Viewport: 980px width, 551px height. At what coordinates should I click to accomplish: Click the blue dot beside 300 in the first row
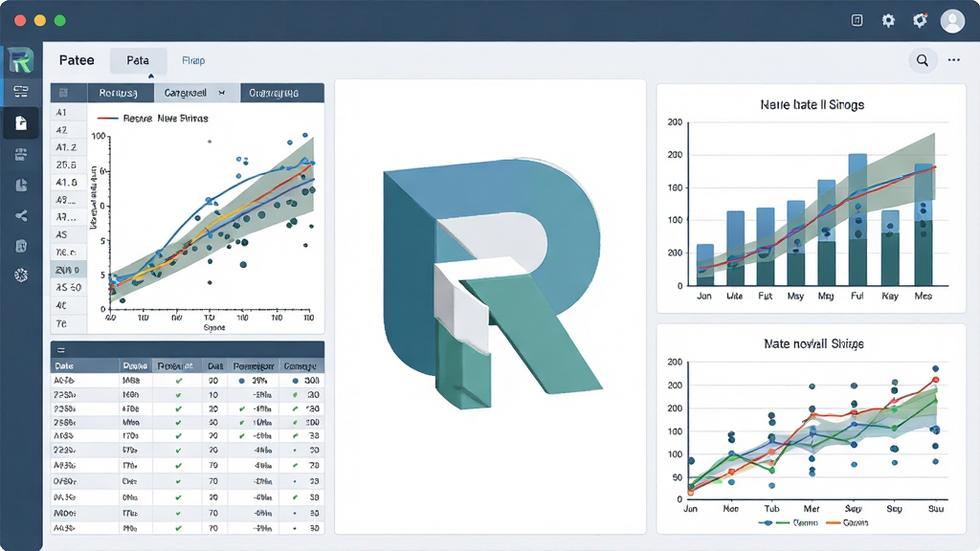(295, 381)
